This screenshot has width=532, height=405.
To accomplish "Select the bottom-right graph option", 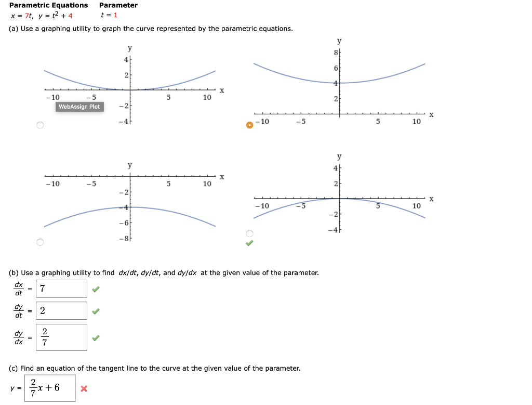I will pos(249,233).
